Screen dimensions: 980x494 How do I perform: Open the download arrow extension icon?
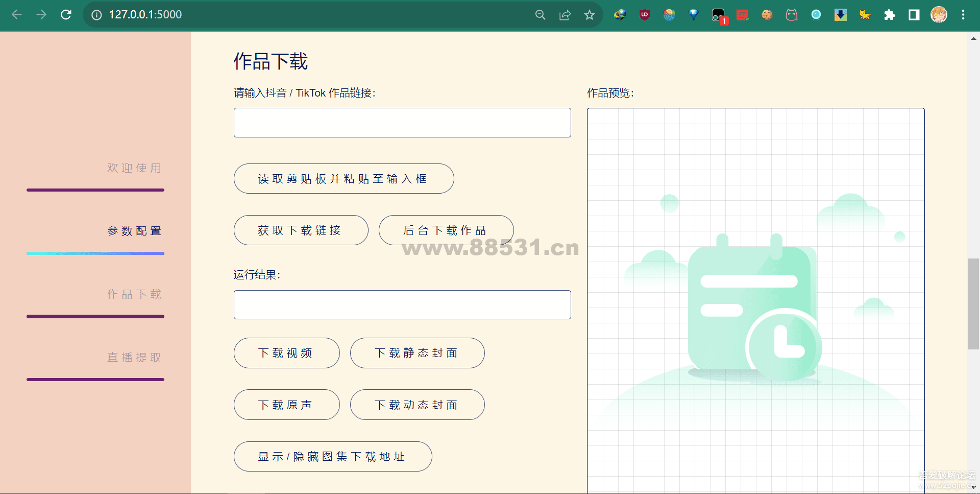coord(841,15)
